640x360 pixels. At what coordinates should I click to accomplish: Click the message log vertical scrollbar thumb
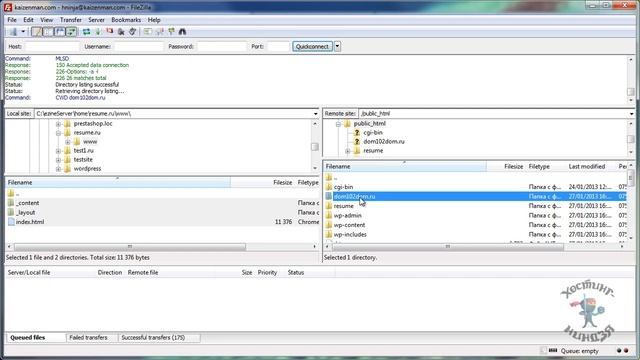click(x=631, y=91)
